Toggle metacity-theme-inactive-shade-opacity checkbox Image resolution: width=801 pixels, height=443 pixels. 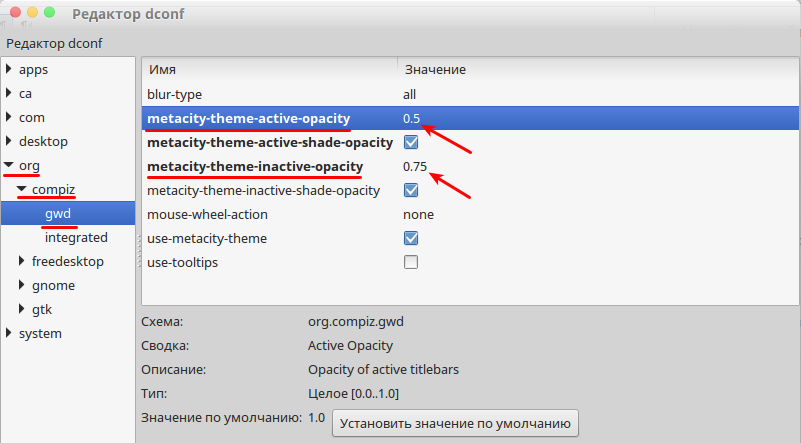coord(411,190)
